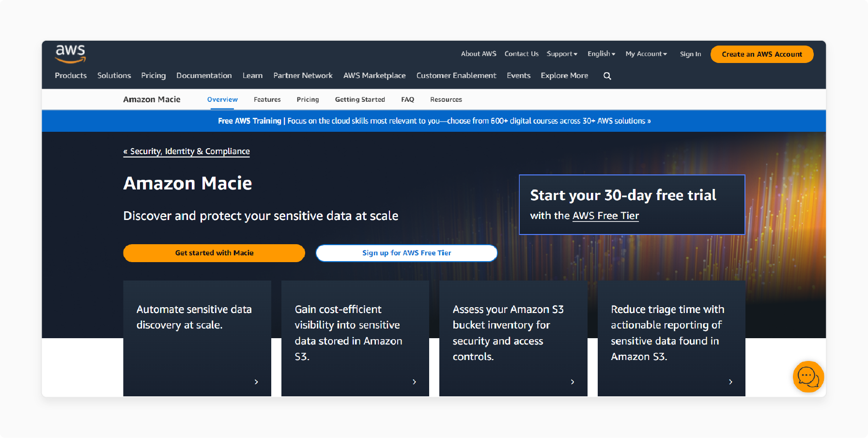Screen dimensions: 868x438
Task: Open the Gain cost-efficient visibility card
Action: point(355,338)
